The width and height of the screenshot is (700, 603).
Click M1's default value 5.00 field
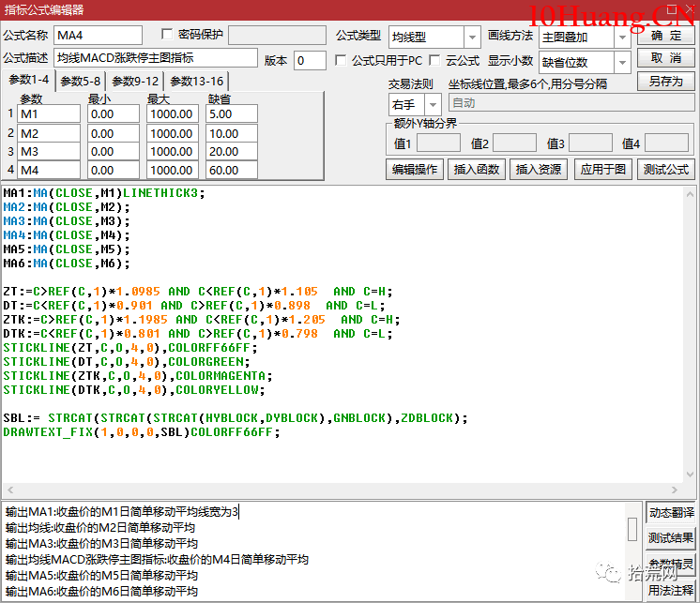coord(232,113)
